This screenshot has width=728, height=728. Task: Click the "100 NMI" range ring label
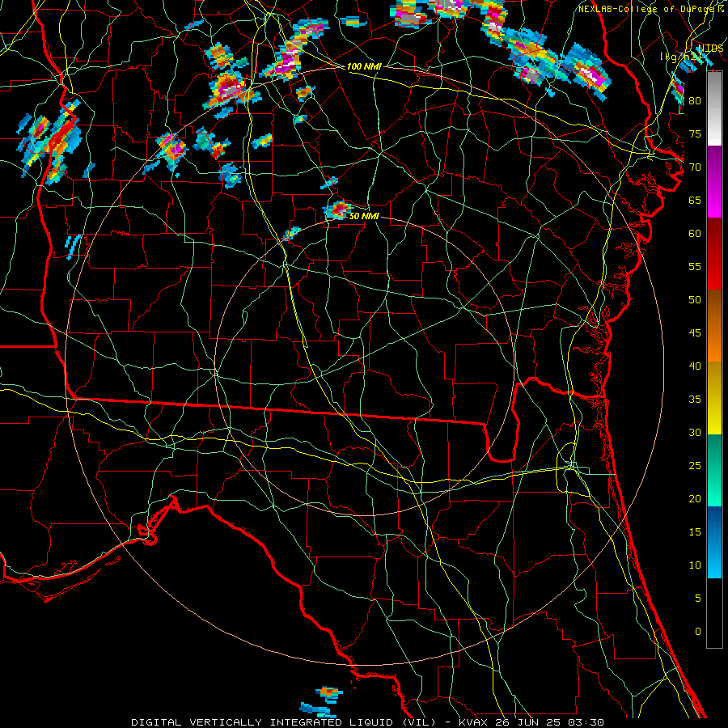pos(364,66)
